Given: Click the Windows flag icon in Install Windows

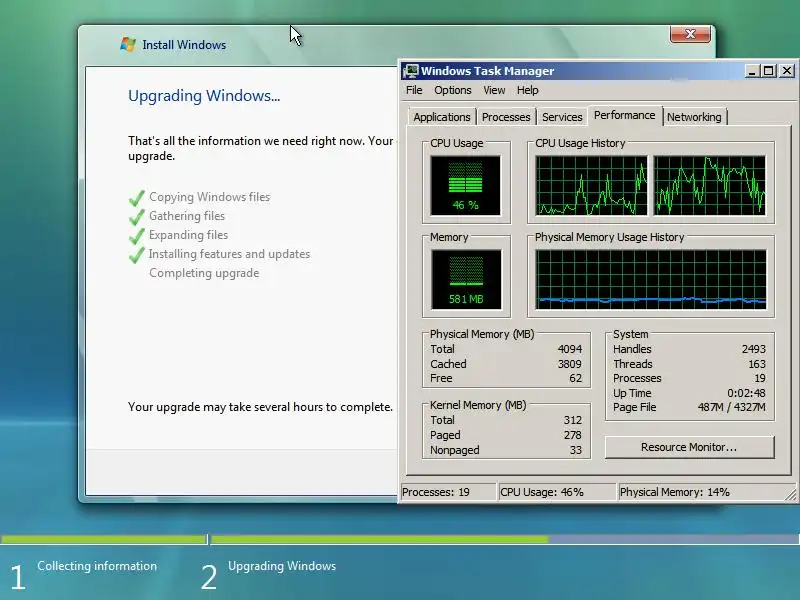Looking at the screenshot, I should click(x=128, y=44).
